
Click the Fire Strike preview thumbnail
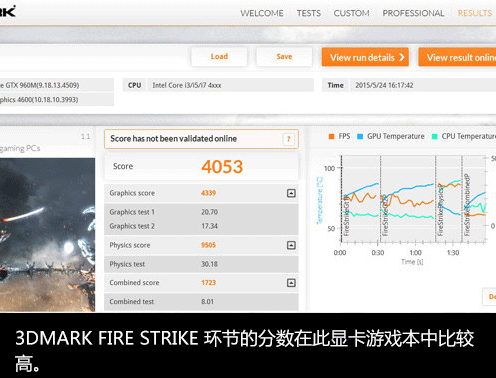click(x=47, y=235)
